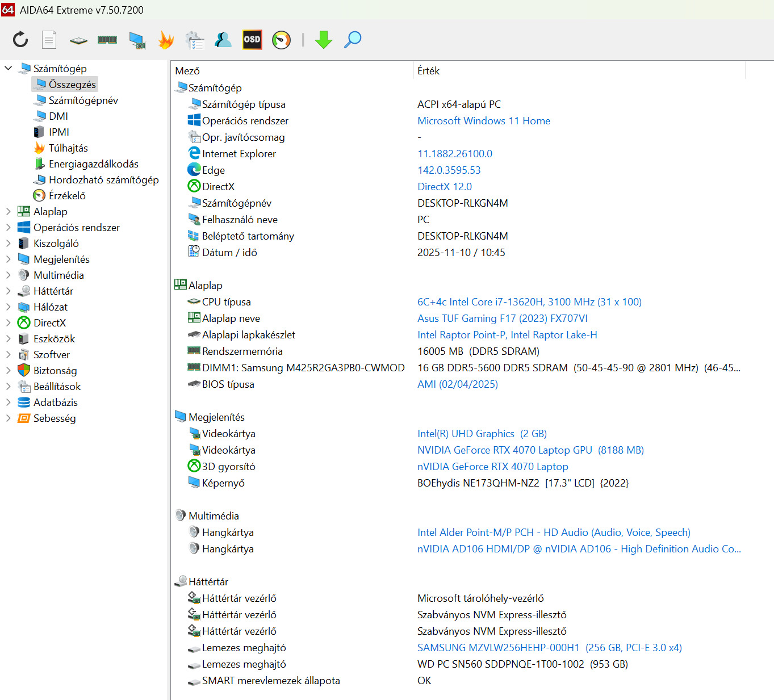Open the IPMI tree item
The width and height of the screenshot is (774, 700).
(x=52, y=132)
